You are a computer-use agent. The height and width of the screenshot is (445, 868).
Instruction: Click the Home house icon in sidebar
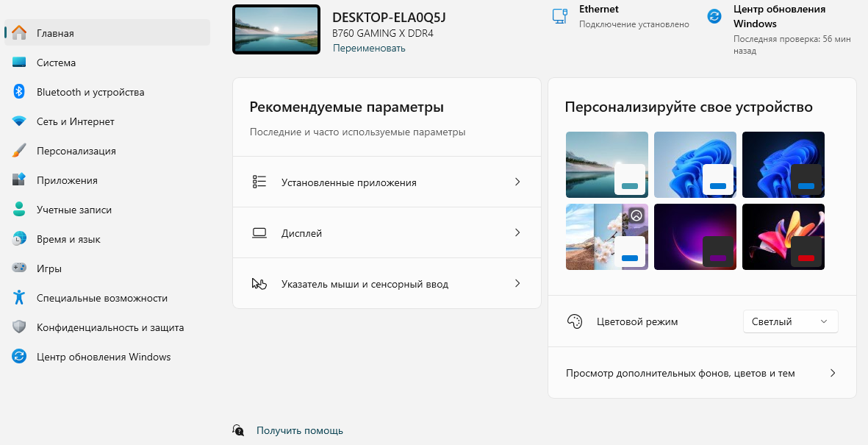[19, 32]
